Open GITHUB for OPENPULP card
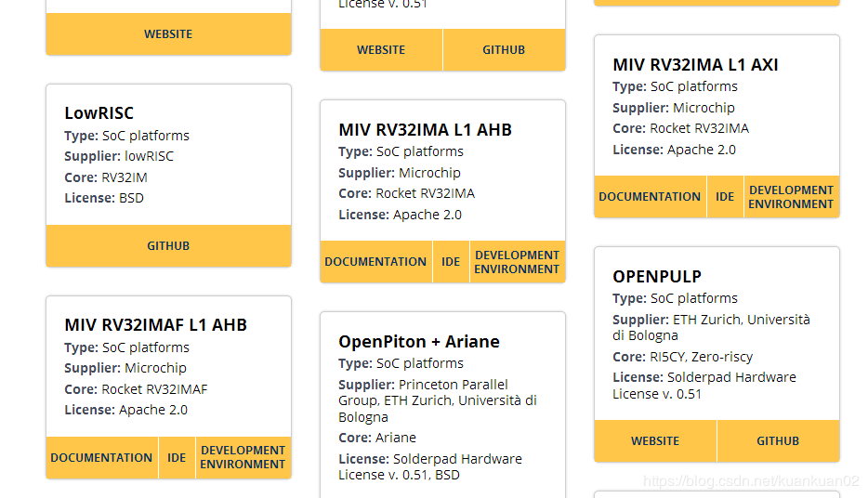Image resolution: width=868 pixels, height=498 pixels. tap(779, 441)
